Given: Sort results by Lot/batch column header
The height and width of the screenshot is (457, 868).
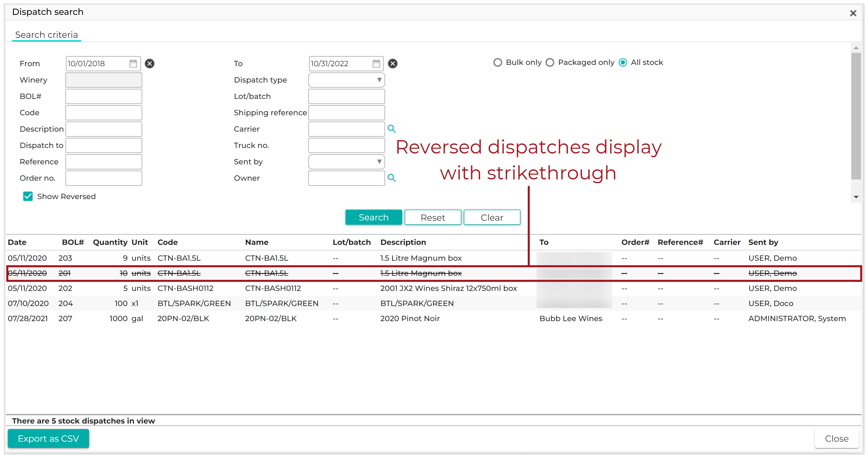Looking at the screenshot, I should pos(351,242).
